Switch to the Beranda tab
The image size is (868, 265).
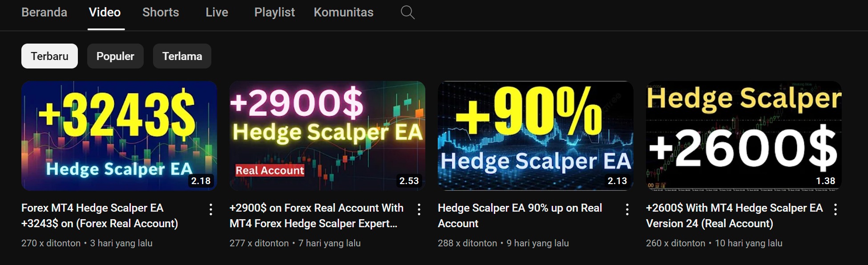(44, 12)
